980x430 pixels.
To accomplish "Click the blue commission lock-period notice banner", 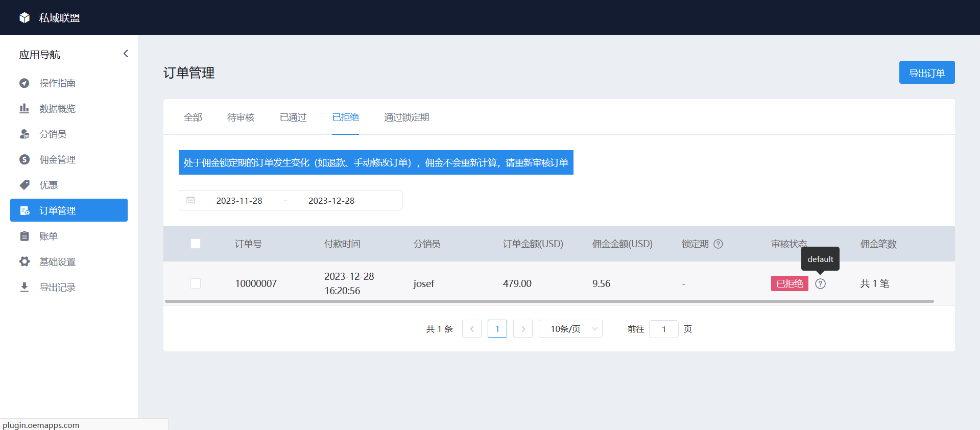I will pyautogui.click(x=376, y=162).
